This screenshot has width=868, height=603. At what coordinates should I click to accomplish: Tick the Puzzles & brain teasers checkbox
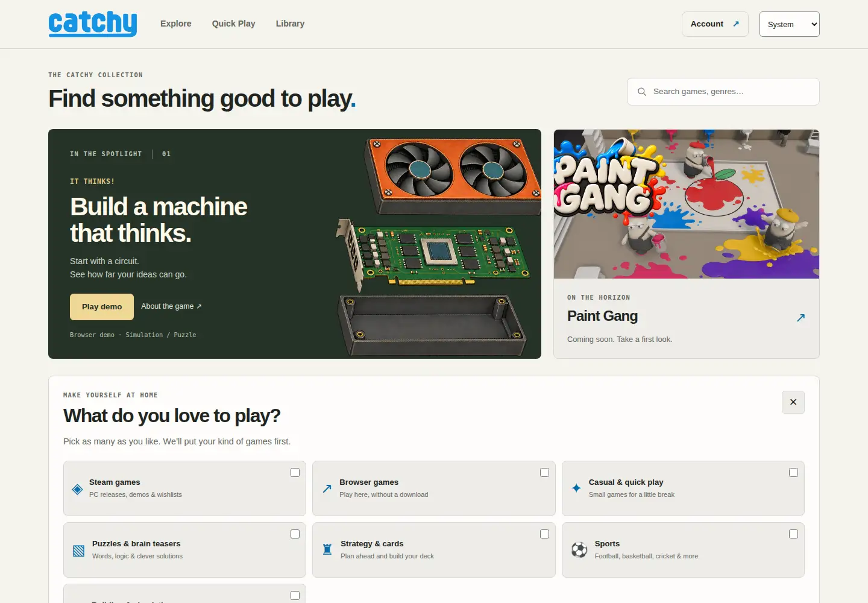coord(295,534)
